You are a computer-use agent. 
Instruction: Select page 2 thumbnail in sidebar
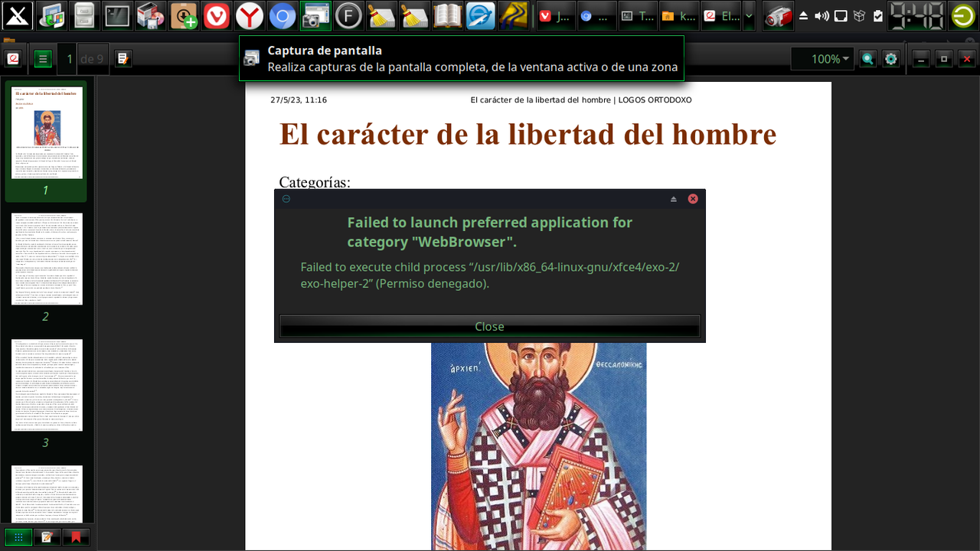coord(47,259)
